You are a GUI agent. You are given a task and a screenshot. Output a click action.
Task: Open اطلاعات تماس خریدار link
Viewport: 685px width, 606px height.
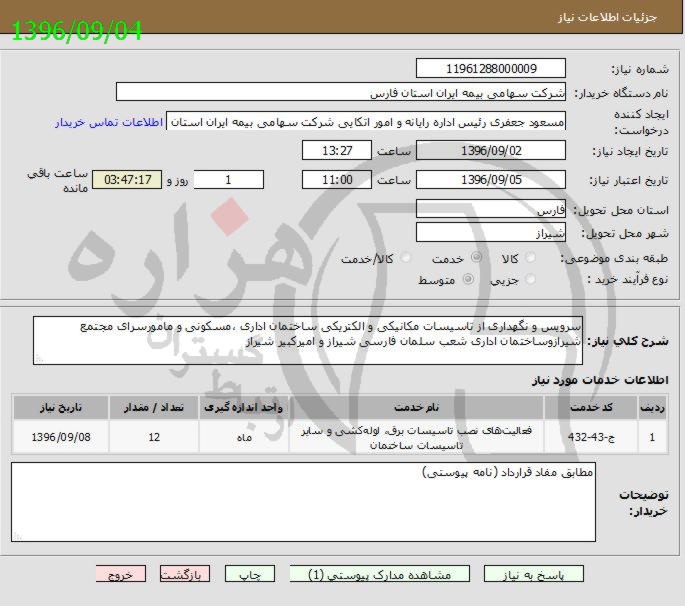click(109, 122)
